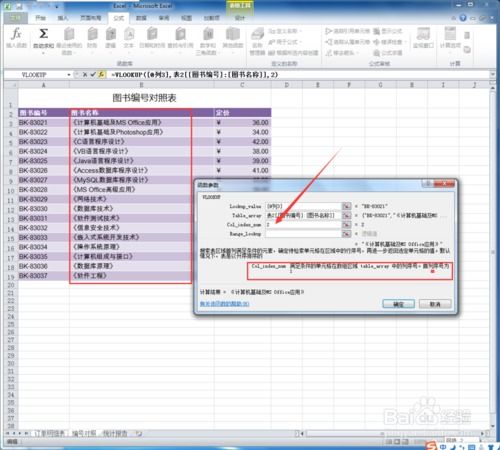Image resolution: width=500 pixels, height=450 pixels.
Task: Open the Recently Used functions library
Action: pyautogui.click(x=69, y=41)
